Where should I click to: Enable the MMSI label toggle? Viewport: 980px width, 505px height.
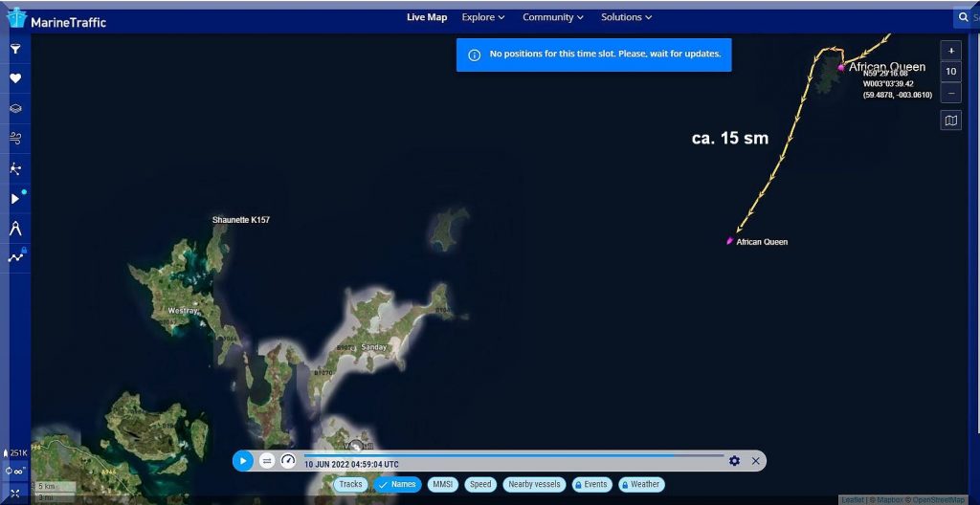(441, 485)
